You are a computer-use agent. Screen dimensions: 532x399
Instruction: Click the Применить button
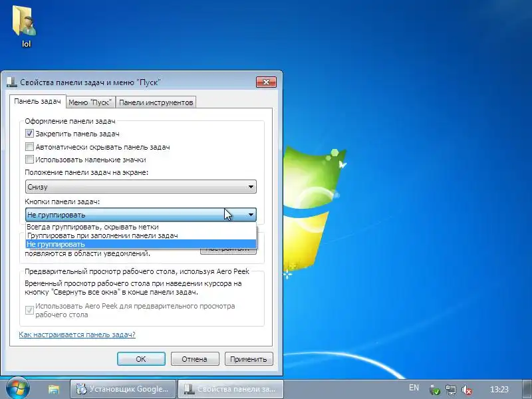249,359
